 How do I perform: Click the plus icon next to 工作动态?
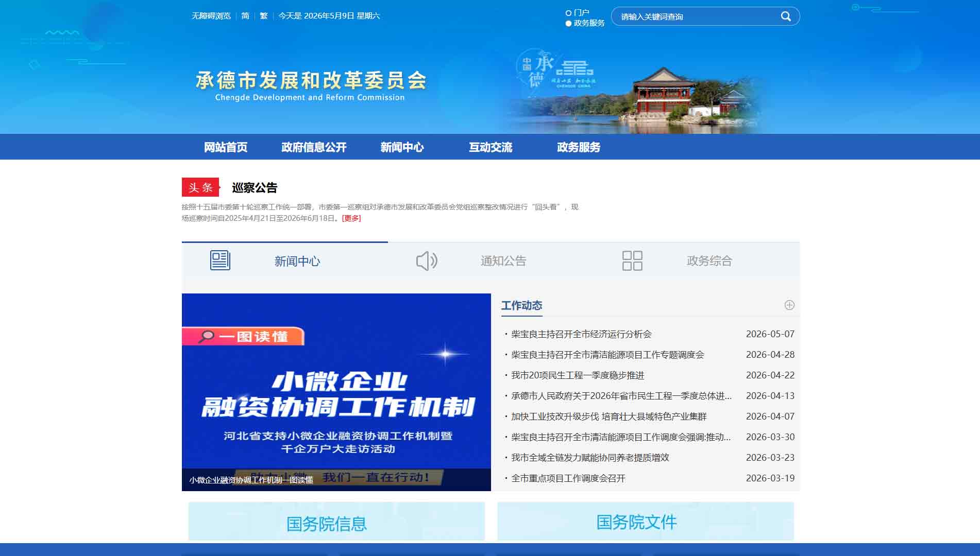(789, 305)
